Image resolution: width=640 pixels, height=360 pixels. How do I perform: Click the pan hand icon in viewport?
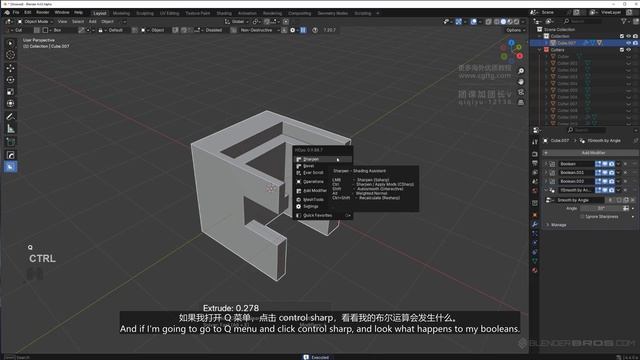tap(521, 82)
